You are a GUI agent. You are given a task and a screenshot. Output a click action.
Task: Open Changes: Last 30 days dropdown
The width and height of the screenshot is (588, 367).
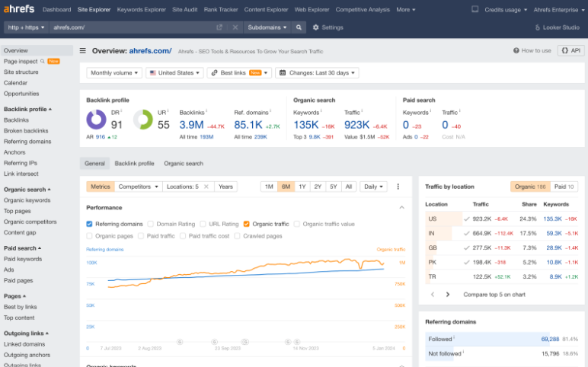click(x=317, y=73)
